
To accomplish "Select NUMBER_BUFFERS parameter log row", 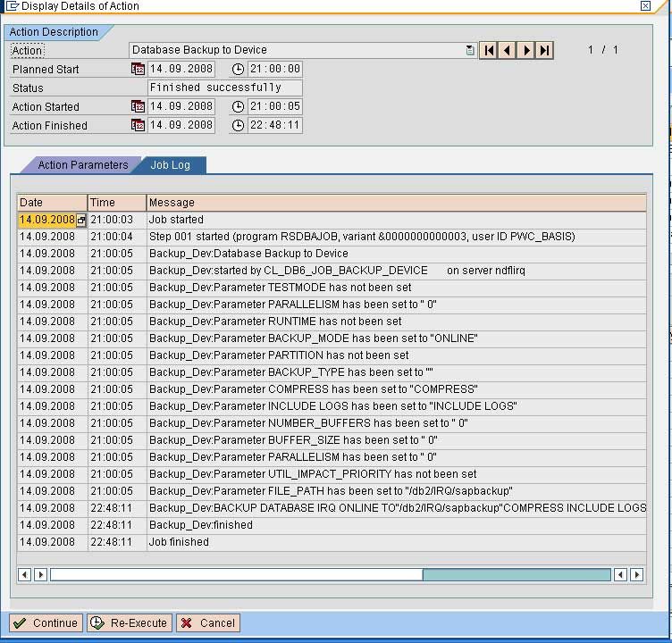I will (332, 423).
